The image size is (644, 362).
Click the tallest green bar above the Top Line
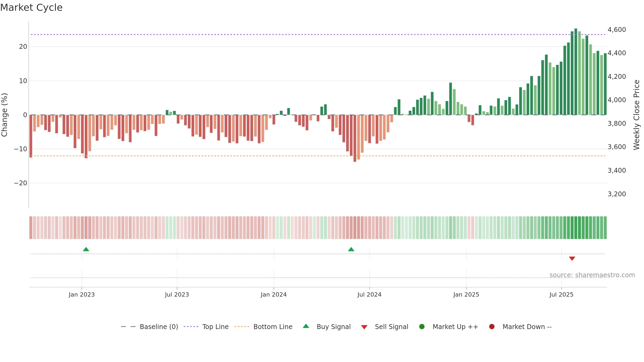click(576, 72)
